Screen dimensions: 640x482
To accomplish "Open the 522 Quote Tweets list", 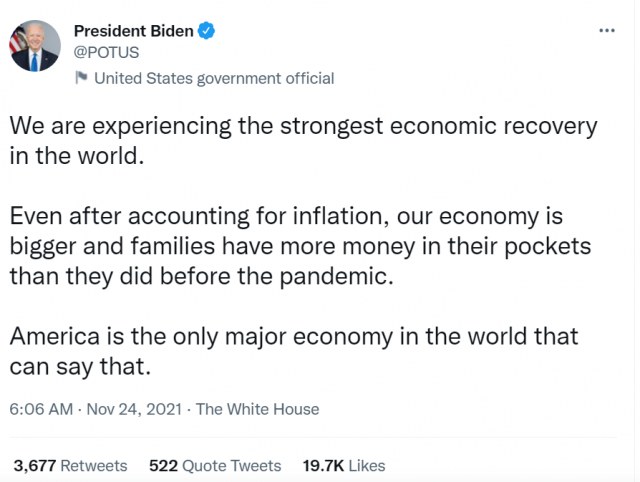I will pyautogui.click(x=215, y=466).
